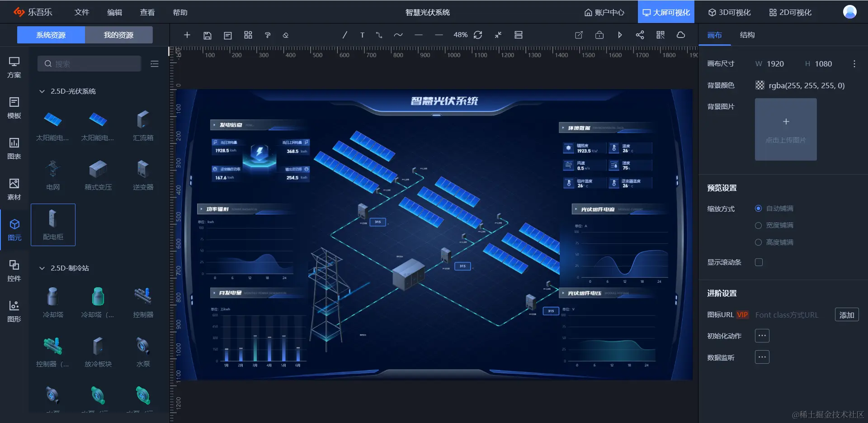
Task: Switch to 2D可视化 mode
Action: coord(790,12)
